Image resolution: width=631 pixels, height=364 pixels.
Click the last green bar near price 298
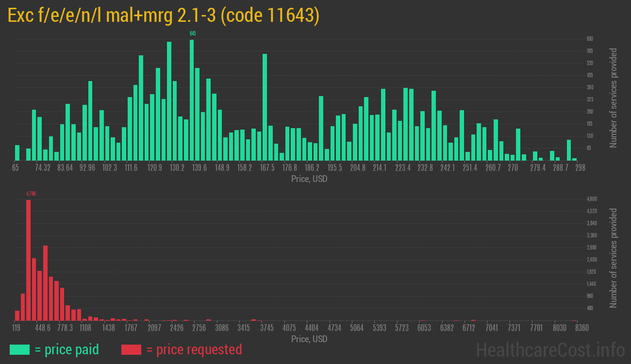tap(575, 159)
